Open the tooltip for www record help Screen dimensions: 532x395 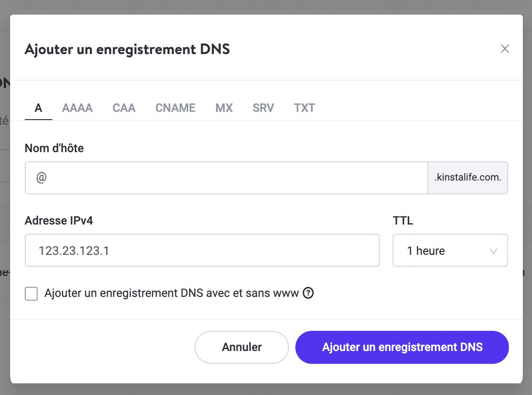click(308, 293)
